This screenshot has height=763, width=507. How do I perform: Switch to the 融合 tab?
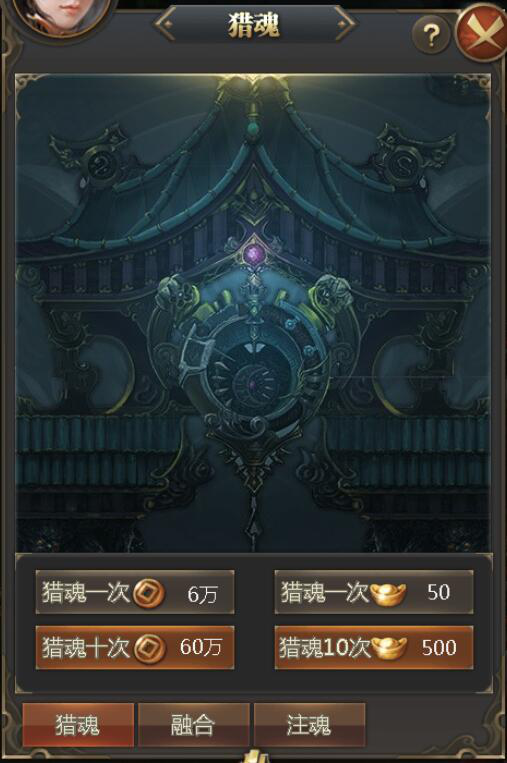(193, 725)
